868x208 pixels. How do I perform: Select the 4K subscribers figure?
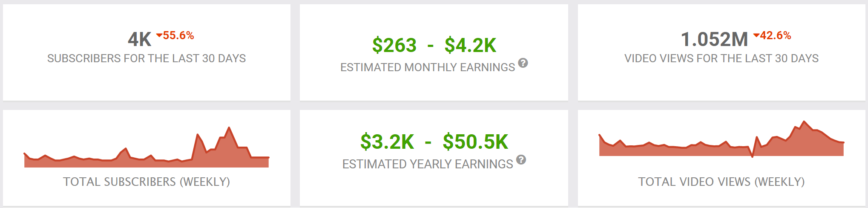[139, 40]
